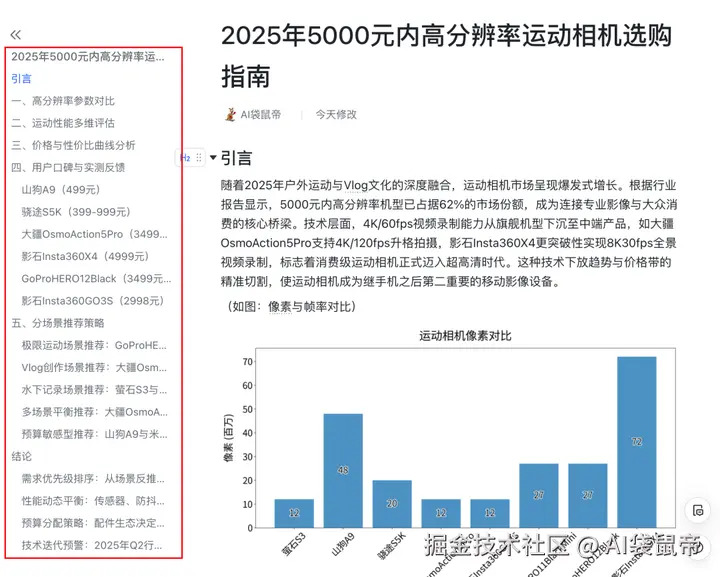Open author name AI袋鼠帝
Image resolution: width=720 pixels, height=577 pixels.
pyautogui.click(x=261, y=114)
